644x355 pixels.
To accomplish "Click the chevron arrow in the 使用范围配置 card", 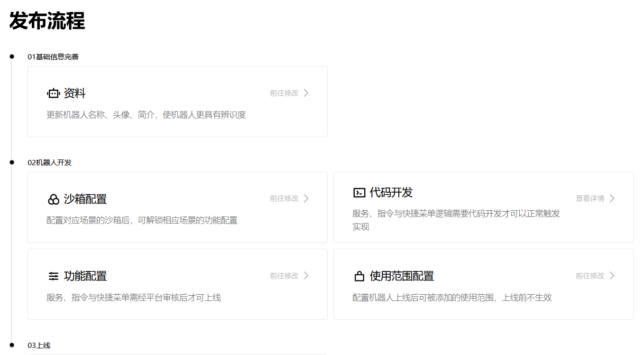I will coord(612,276).
